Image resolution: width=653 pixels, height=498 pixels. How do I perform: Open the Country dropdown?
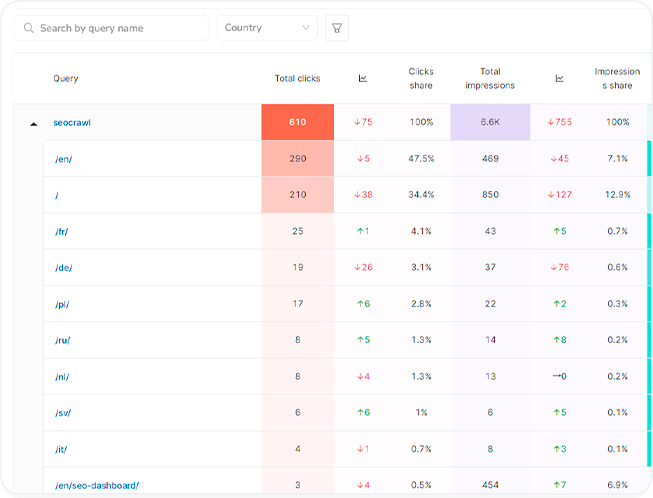tap(267, 28)
